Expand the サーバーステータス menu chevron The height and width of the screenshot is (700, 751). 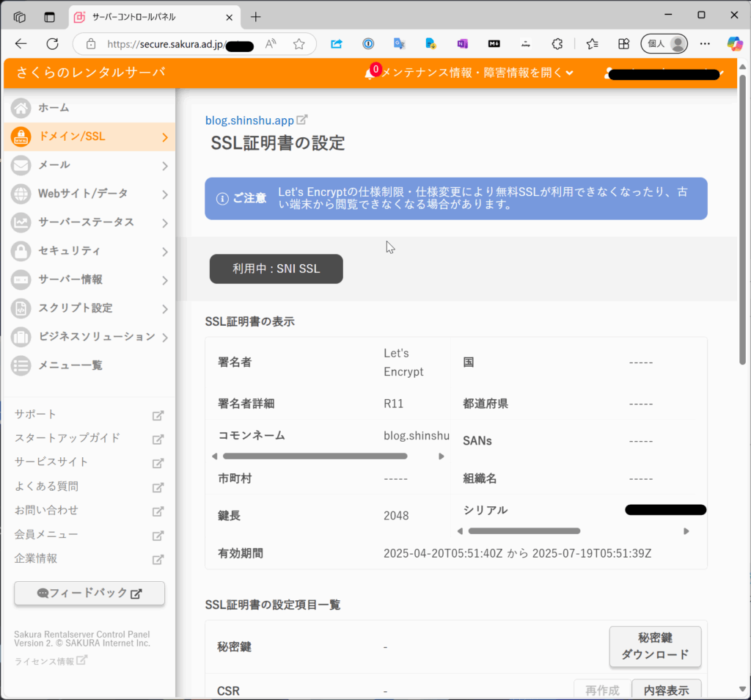(165, 223)
